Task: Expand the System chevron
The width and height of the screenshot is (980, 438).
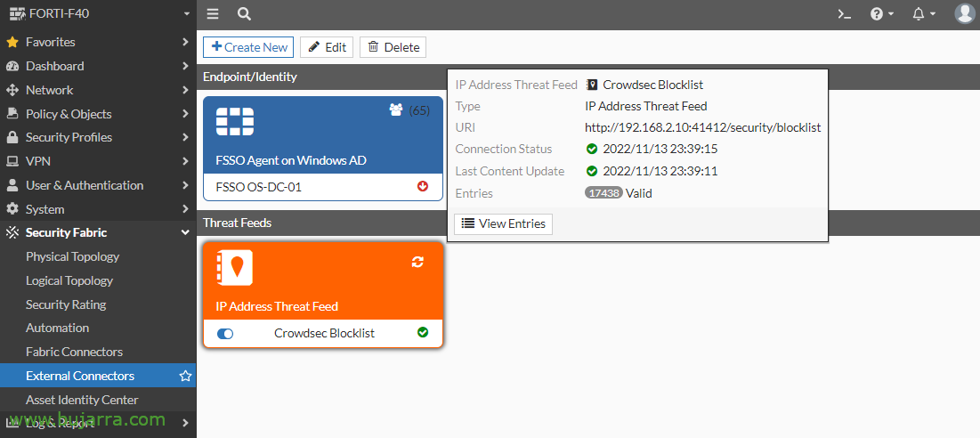Action: pyautogui.click(x=185, y=208)
